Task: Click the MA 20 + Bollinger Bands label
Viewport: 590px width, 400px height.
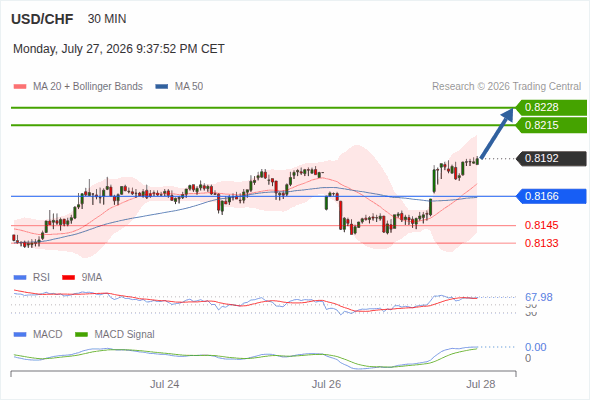Action: 88,87
